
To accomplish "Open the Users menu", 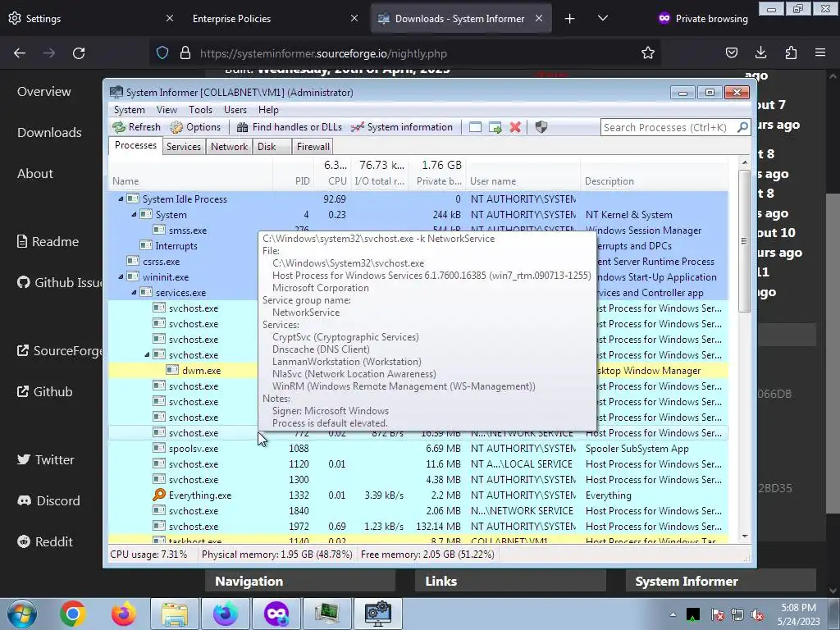I will click(x=235, y=110).
